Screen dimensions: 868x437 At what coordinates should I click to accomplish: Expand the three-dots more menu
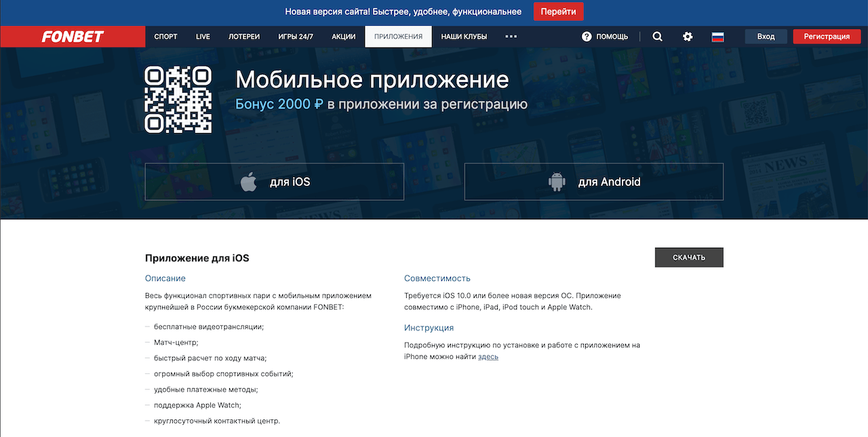click(511, 37)
